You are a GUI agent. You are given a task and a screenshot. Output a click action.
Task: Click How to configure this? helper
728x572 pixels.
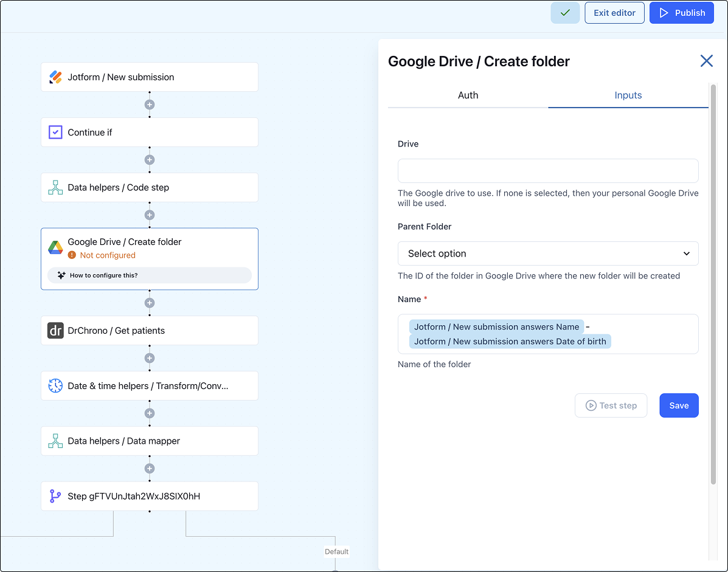point(150,275)
